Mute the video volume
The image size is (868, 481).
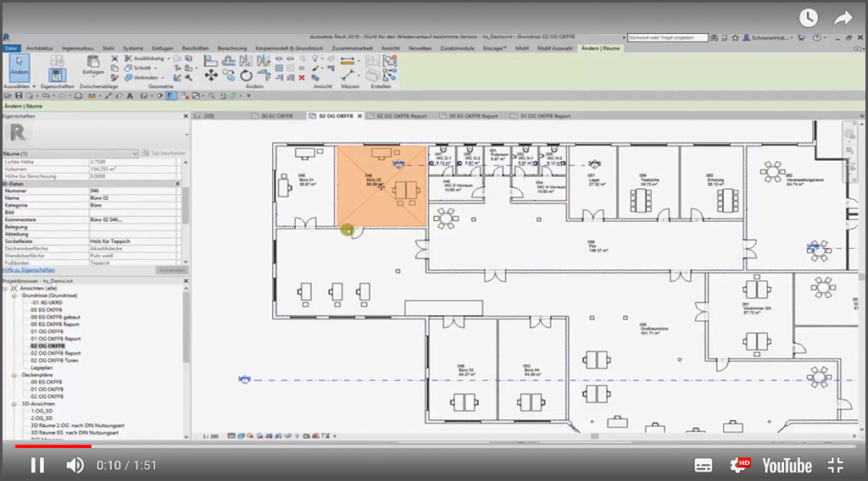[x=75, y=465]
